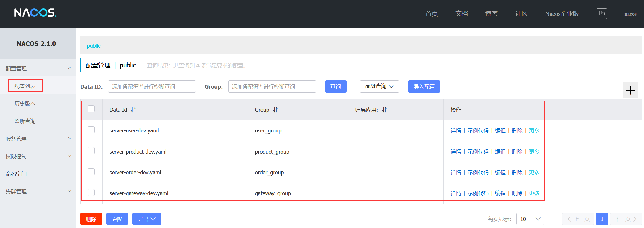Screen dimensions: 644x228
Task: Click 编辑 link for server-order-dev.yaml
Action: click(500, 173)
